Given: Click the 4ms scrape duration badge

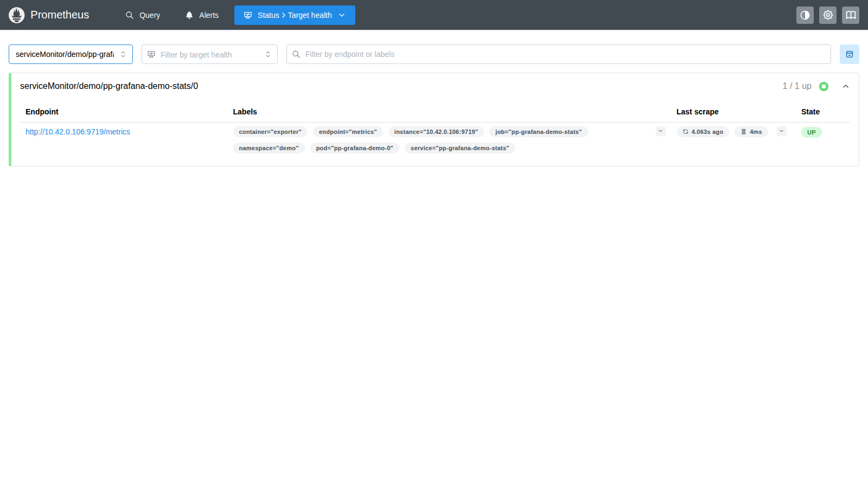Looking at the screenshot, I should point(751,132).
